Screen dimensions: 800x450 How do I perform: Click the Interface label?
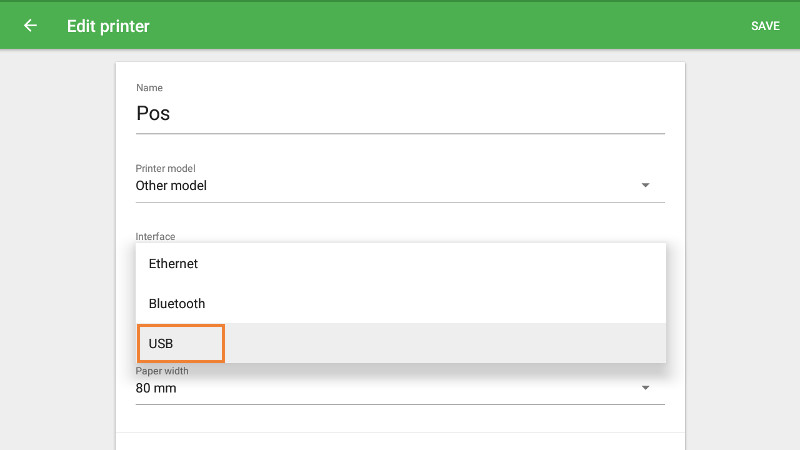coord(155,236)
